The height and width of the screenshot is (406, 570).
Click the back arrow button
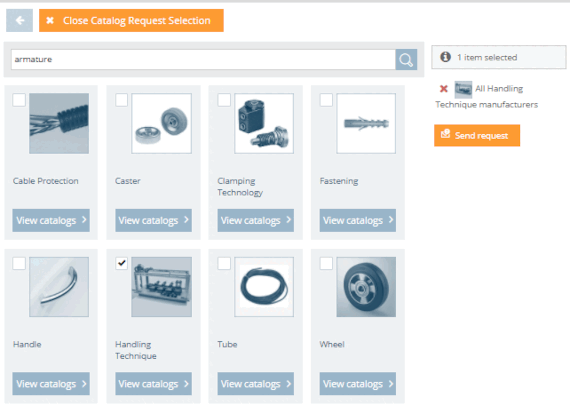tap(20, 20)
